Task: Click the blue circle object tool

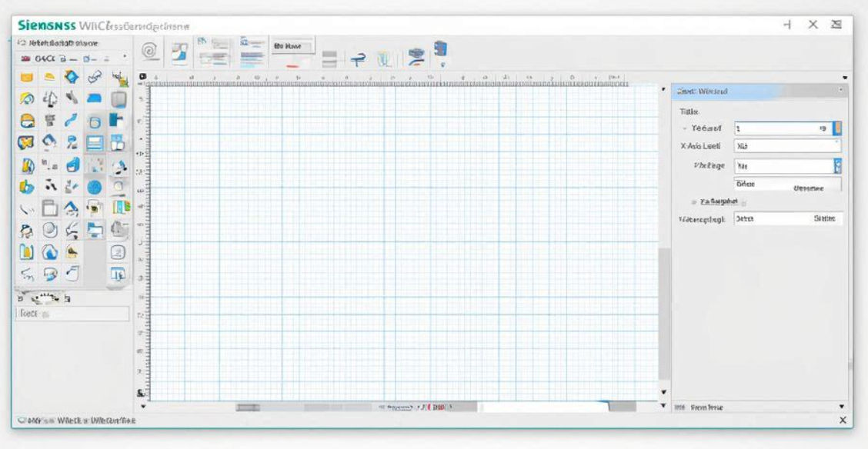Action: pos(95,188)
